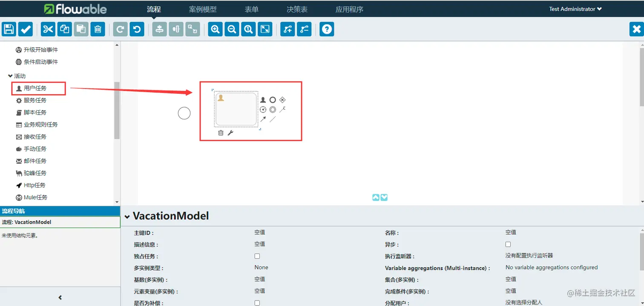This screenshot has width=644, height=306.
Task: Open the Test Administrator user menu
Action: click(x=575, y=9)
